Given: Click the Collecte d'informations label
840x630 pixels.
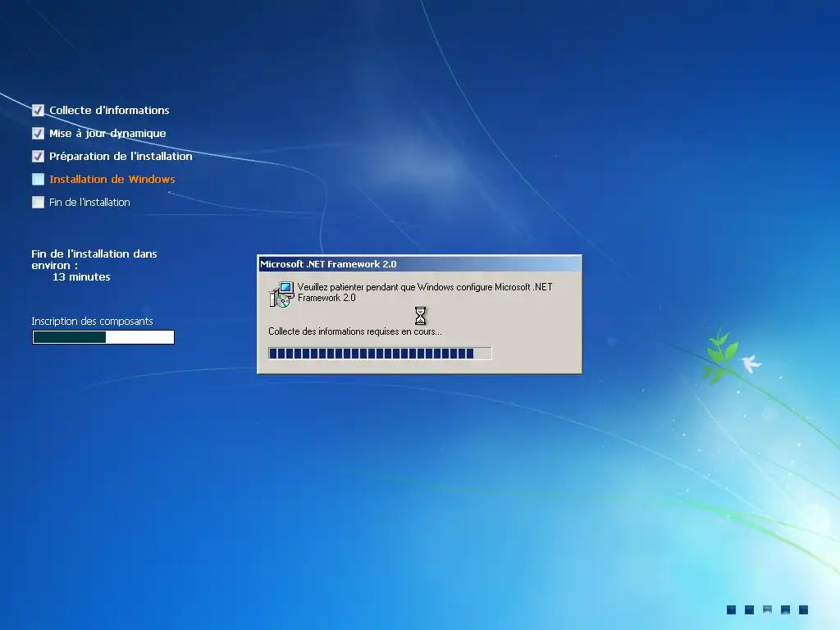Looking at the screenshot, I should pos(109,111).
